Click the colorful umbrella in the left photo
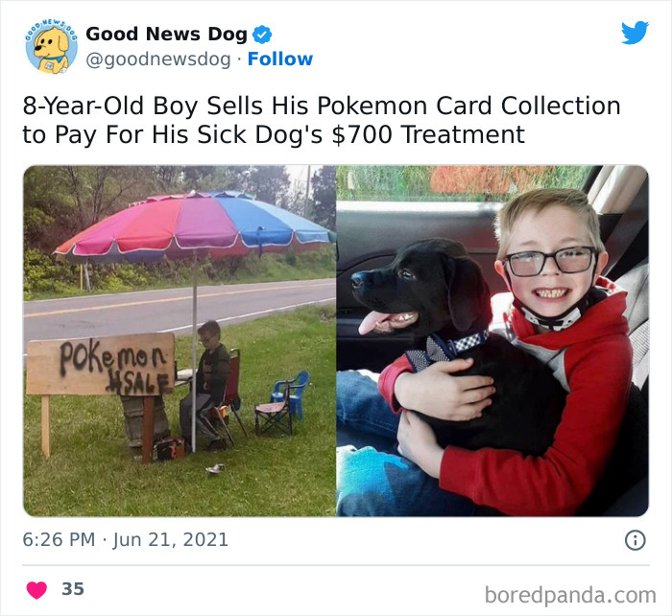Screen dimensions: 672x616 click(194, 229)
